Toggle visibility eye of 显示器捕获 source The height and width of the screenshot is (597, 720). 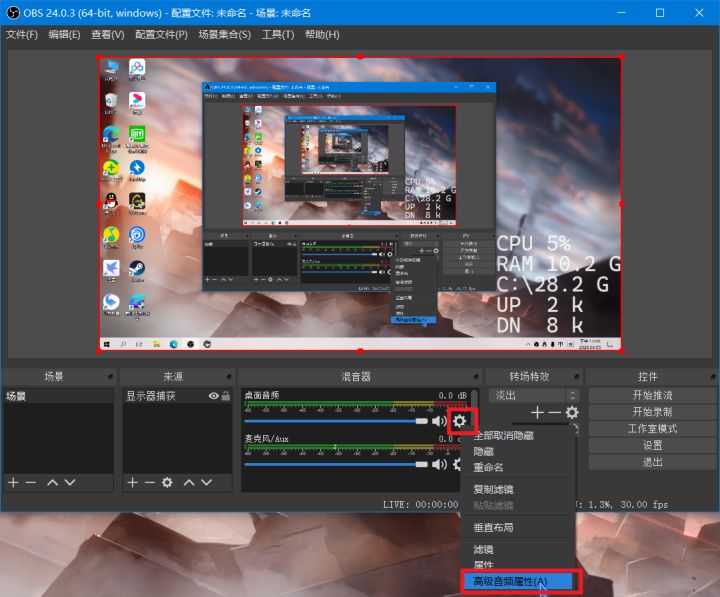click(x=214, y=396)
